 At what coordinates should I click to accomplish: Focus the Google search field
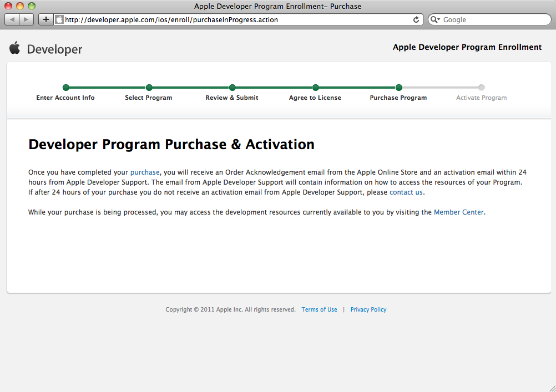click(489, 19)
